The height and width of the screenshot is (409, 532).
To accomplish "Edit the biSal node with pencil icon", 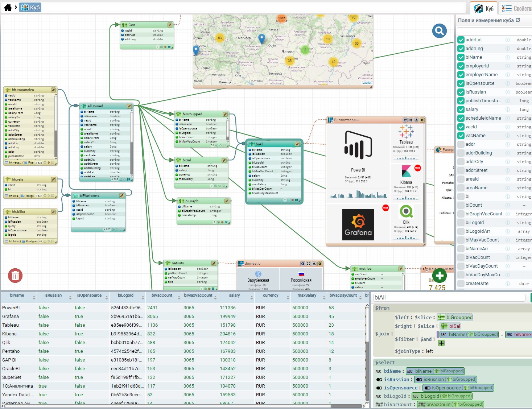I will 224,160.
